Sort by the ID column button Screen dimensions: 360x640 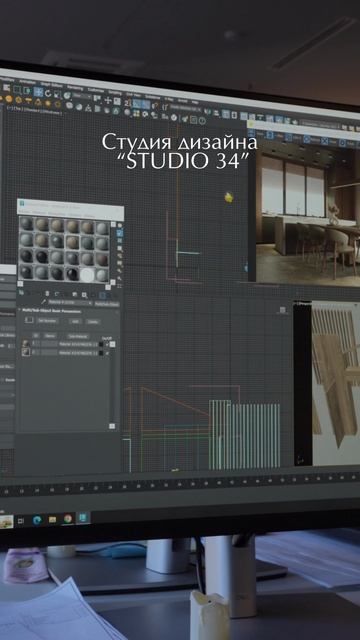36,336
